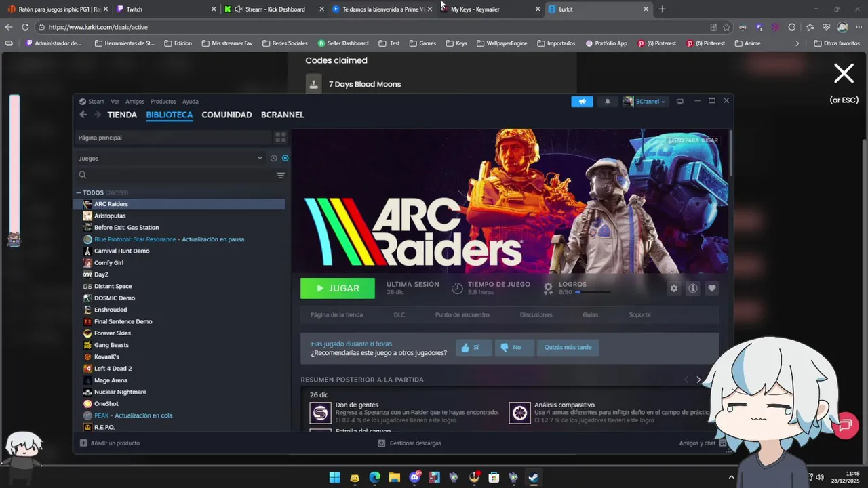The image size is (868, 488).
Task: Open the Windows Start button
Action: [x=335, y=477]
